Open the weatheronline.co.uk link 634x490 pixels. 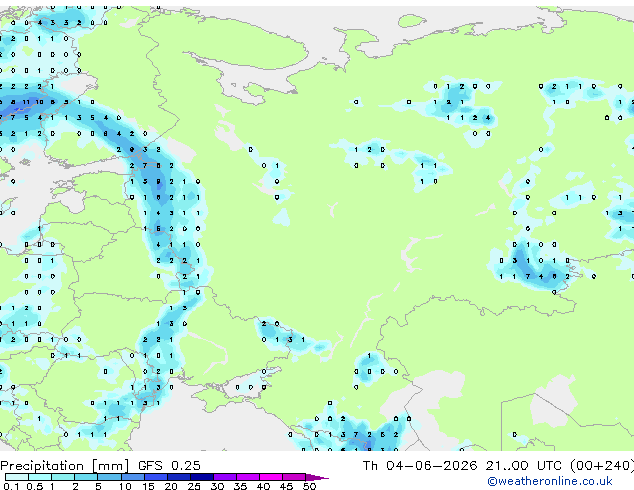point(549,481)
